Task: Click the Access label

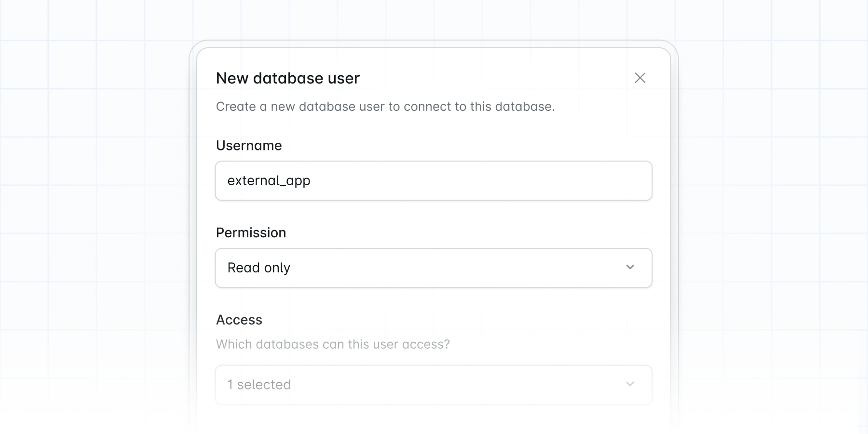Action: tap(239, 320)
